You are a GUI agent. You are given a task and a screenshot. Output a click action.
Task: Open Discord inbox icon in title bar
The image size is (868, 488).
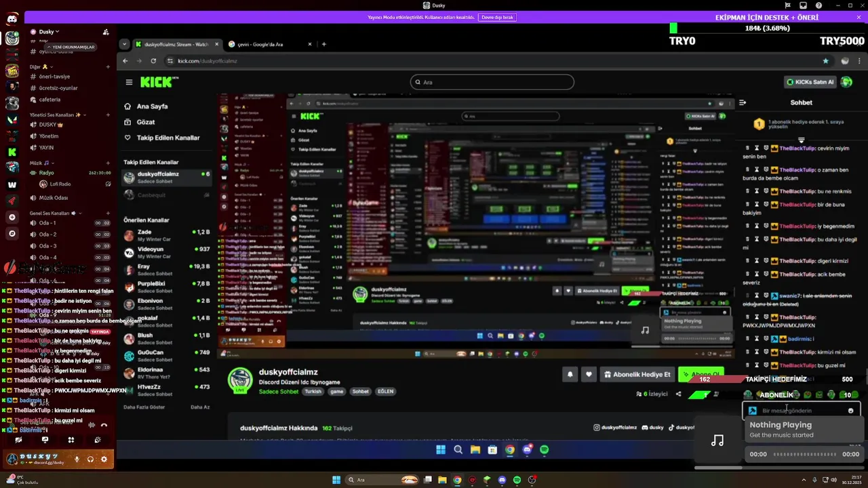tap(804, 5)
